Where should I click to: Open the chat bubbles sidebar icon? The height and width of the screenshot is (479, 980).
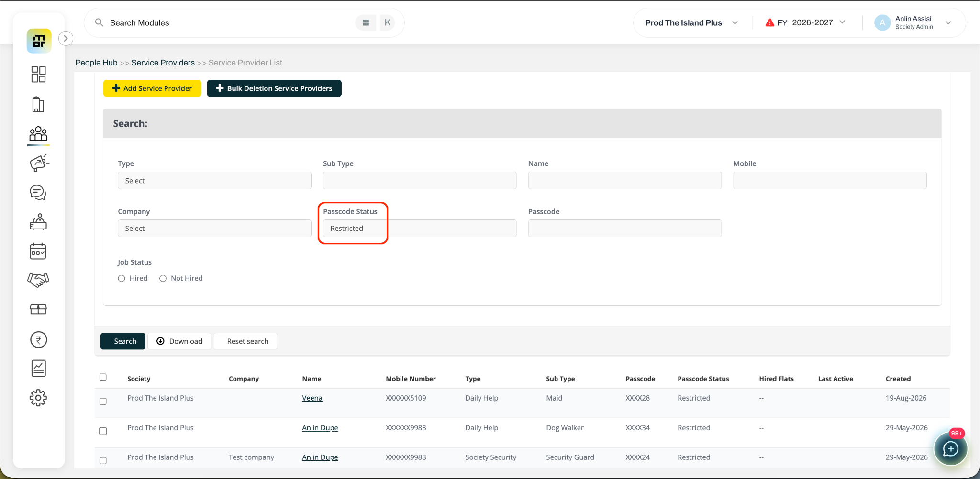click(x=38, y=192)
